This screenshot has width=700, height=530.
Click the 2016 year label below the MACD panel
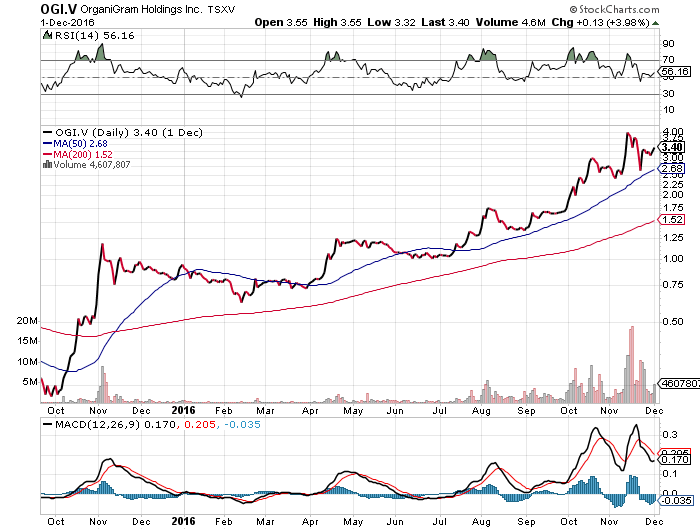click(x=183, y=521)
